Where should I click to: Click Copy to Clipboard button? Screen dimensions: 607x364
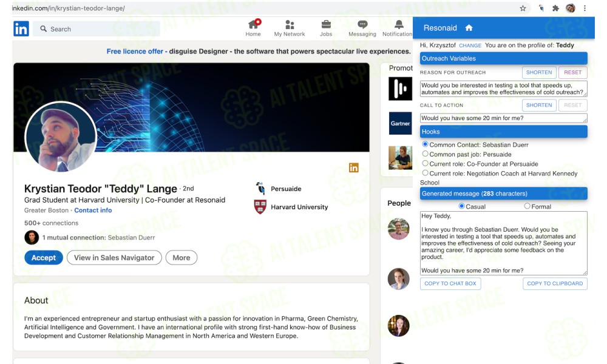coord(555,283)
